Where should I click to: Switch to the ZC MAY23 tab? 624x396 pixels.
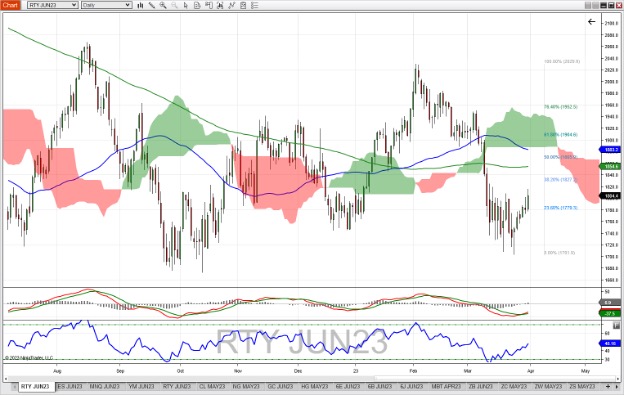click(x=514, y=386)
